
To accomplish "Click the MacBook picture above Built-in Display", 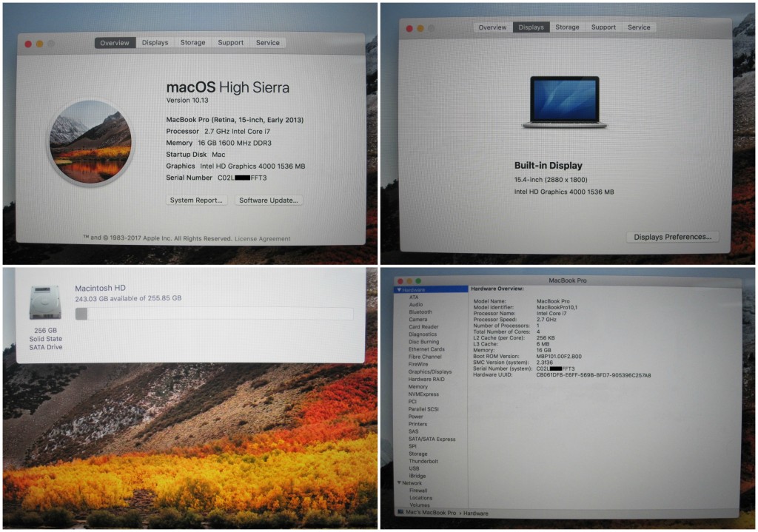I will pos(564,102).
